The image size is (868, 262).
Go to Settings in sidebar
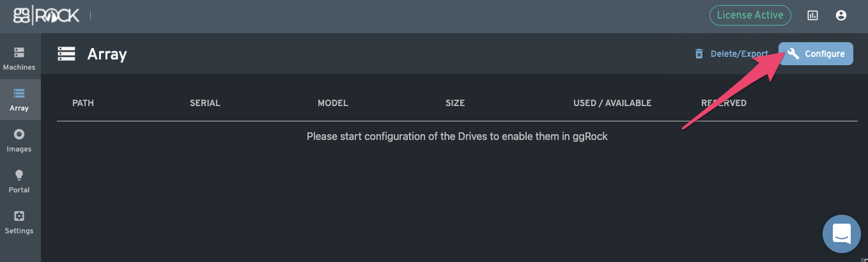[19, 222]
